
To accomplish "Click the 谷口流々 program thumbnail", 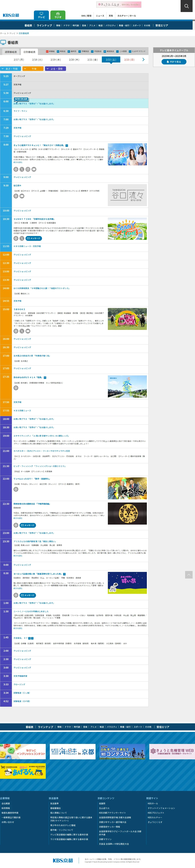I will point(127,195).
